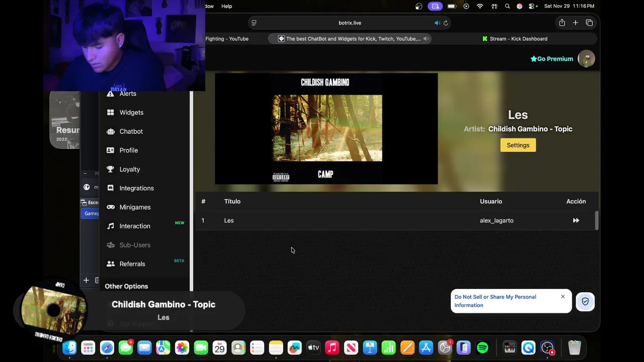Viewport: 644px width, 362px height.
Task: Mute audio on the ChatBot and Widgets tab
Action: [x=426, y=39]
